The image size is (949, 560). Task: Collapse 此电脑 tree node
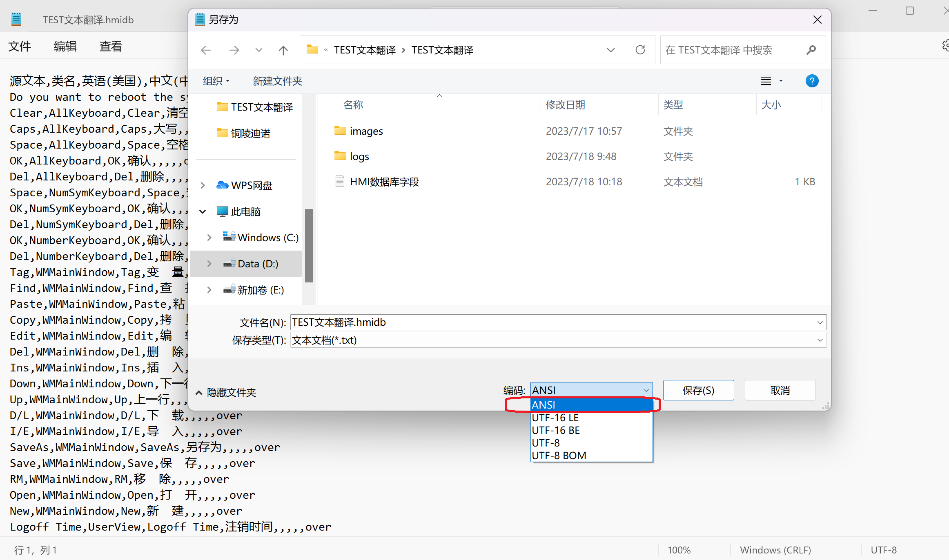(203, 211)
